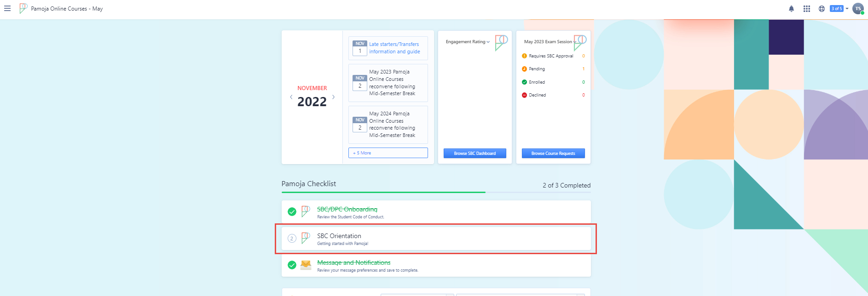Click Browse Course Requests button
The image size is (868, 296).
(x=553, y=154)
